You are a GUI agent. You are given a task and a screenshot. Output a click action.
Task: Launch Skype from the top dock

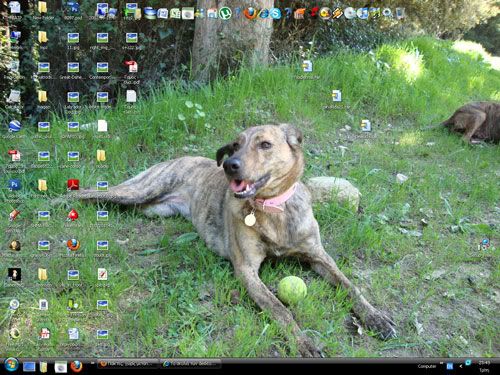point(275,13)
